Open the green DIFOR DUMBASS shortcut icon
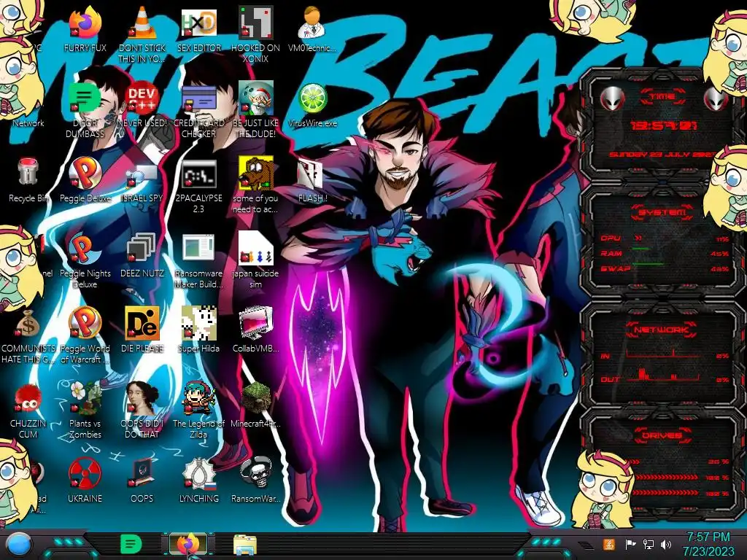Viewport: 747px width, 560px height. tap(85, 98)
